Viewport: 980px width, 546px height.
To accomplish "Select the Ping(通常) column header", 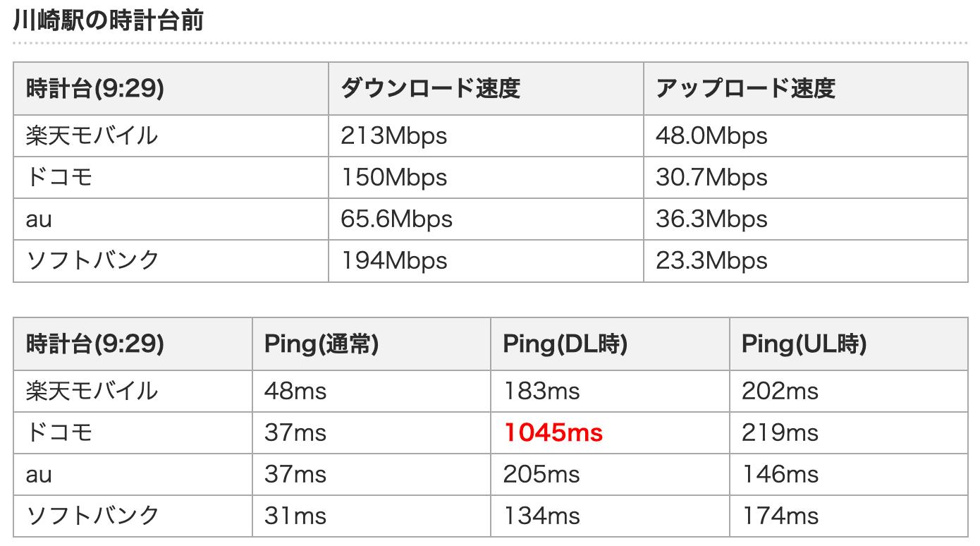I will click(x=321, y=344).
